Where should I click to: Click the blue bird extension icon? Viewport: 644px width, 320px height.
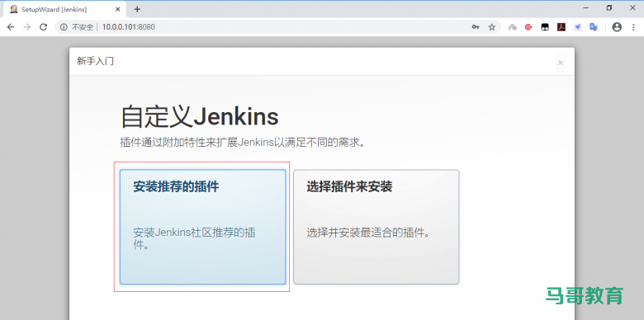tap(577, 27)
